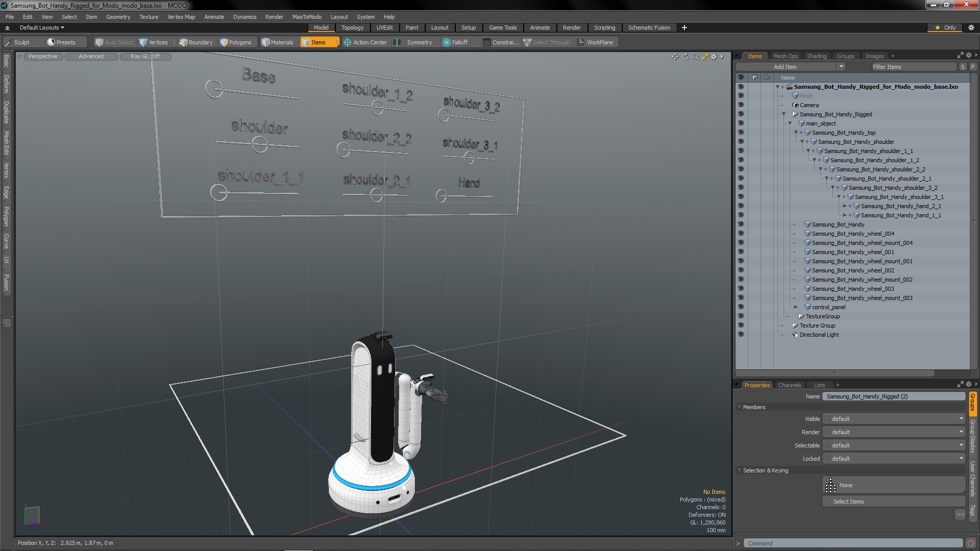The height and width of the screenshot is (551, 980).
Task: Click the record button next to Command
Action: click(x=971, y=543)
